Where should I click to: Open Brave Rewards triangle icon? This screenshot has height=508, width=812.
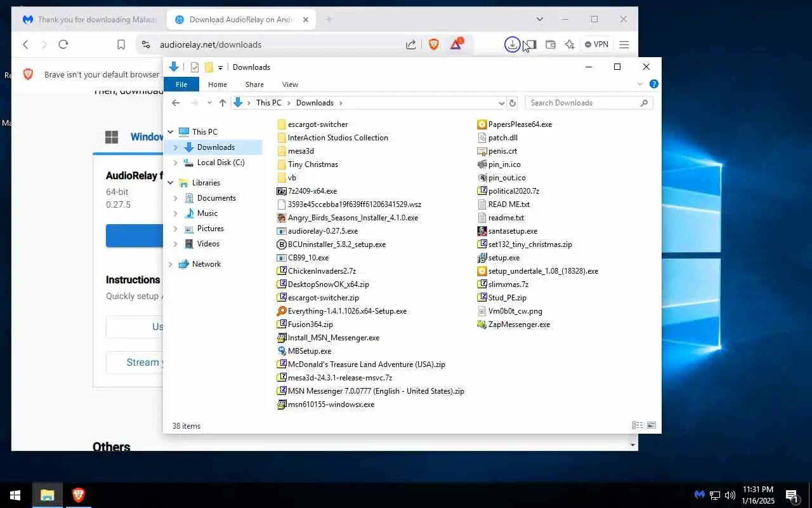[x=456, y=44]
